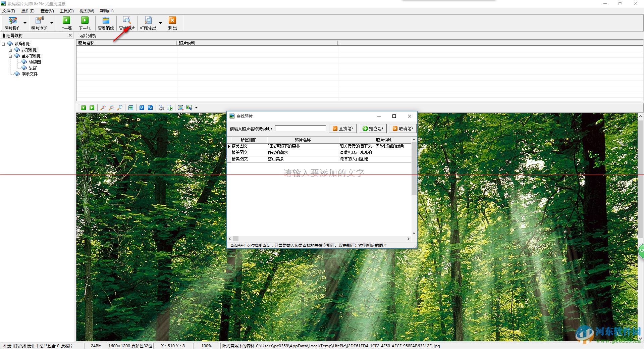Select the 照片浏览 browse icon
The image size is (644, 349).
click(x=39, y=23)
